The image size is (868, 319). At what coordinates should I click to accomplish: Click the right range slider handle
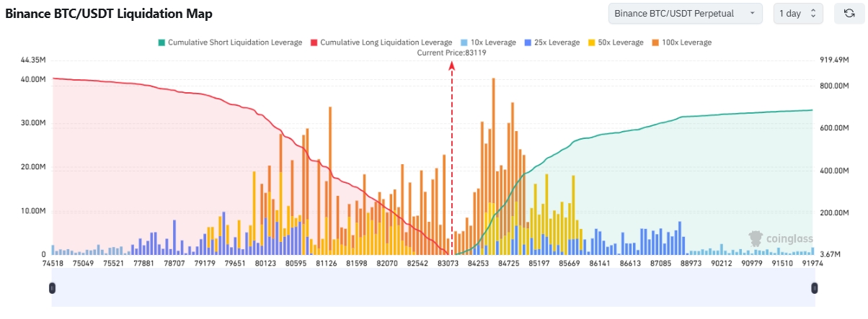coord(815,288)
